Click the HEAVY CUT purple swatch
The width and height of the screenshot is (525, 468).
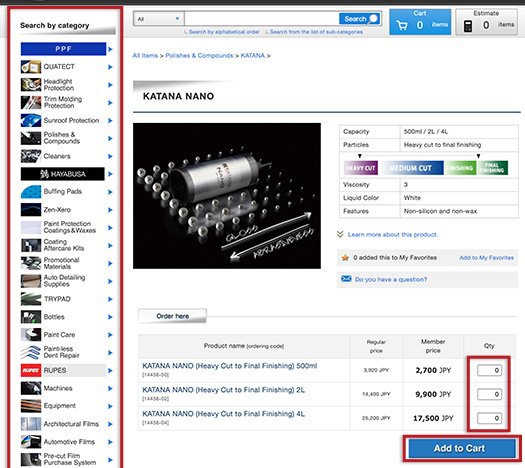point(361,168)
